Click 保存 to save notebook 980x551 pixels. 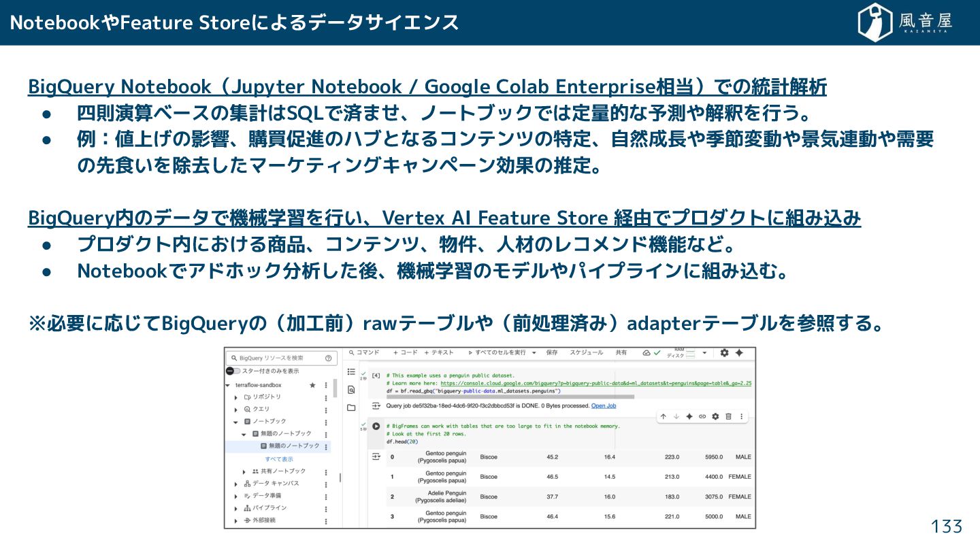pyautogui.click(x=552, y=353)
